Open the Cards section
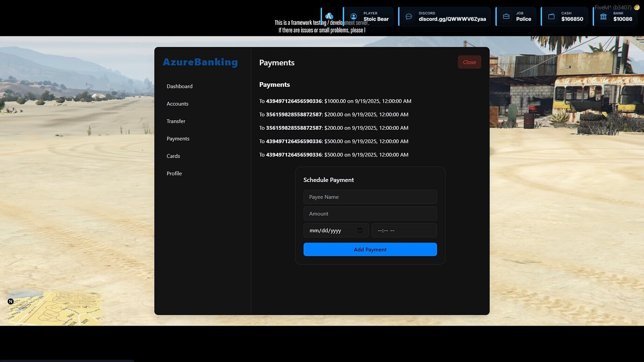Viewport: 644px width, 362px height. (173, 156)
